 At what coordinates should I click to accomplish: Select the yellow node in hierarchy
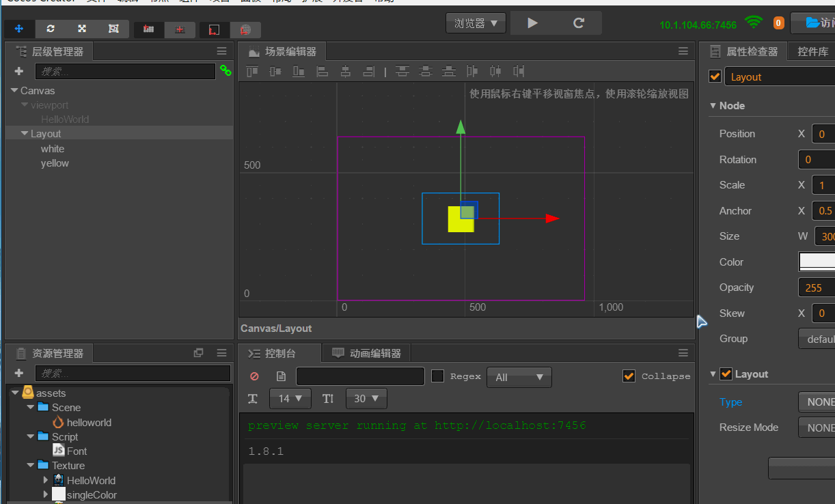(55, 163)
